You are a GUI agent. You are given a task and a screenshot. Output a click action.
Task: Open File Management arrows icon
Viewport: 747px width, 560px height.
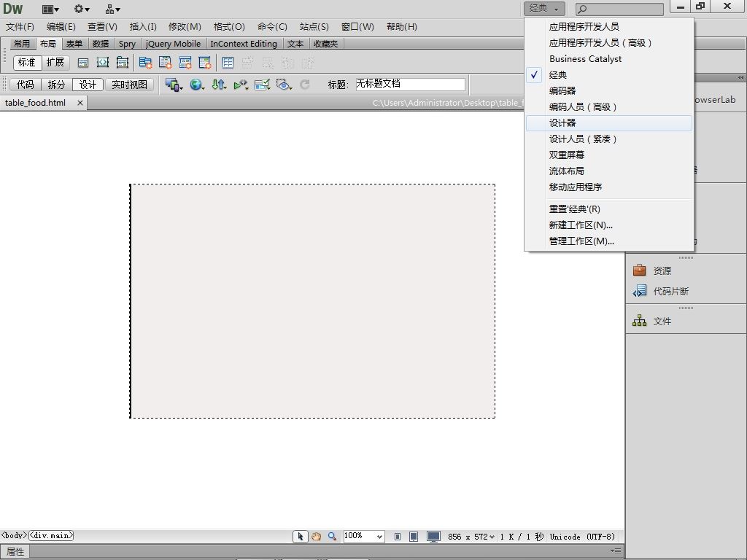218,85
